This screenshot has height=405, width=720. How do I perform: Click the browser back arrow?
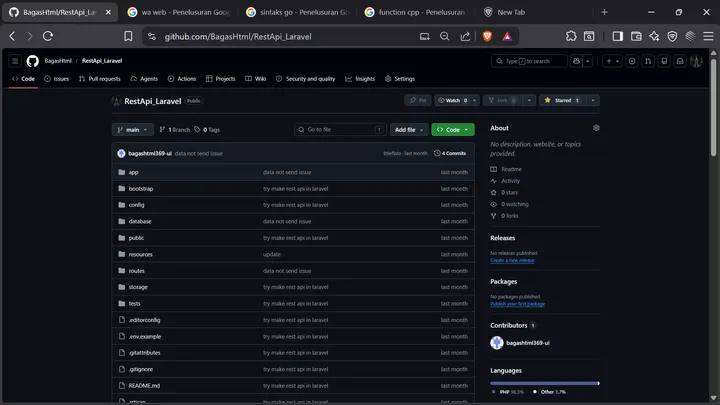[x=12, y=36]
